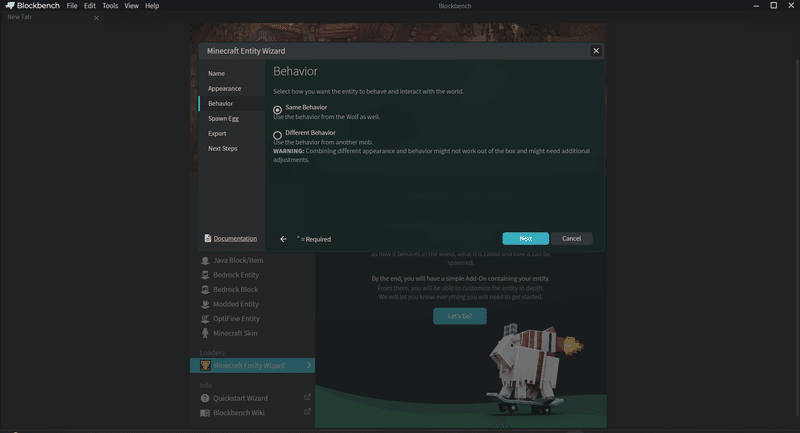Close the New Tab tab

click(x=96, y=18)
